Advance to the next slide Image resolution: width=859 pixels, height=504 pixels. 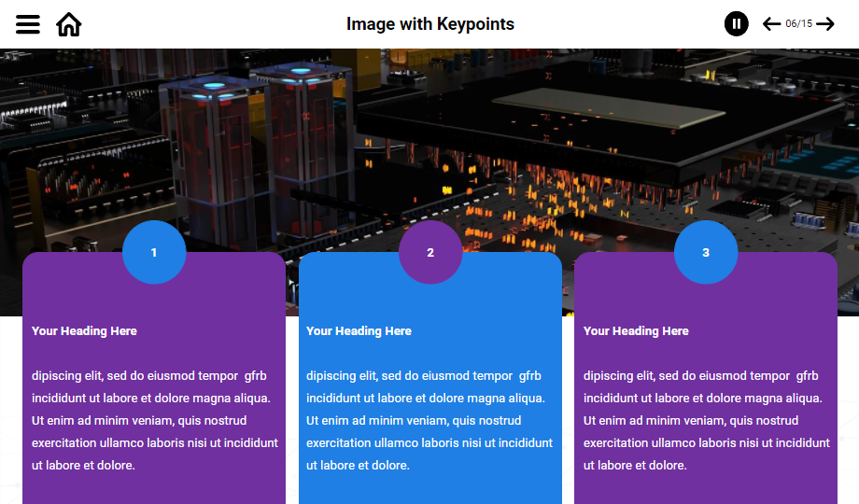tap(825, 24)
